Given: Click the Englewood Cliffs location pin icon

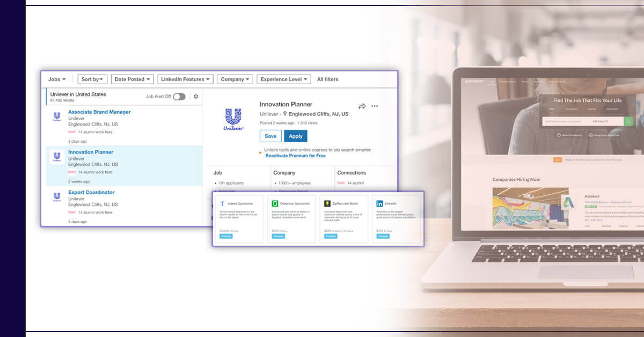Looking at the screenshot, I should click(286, 114).
